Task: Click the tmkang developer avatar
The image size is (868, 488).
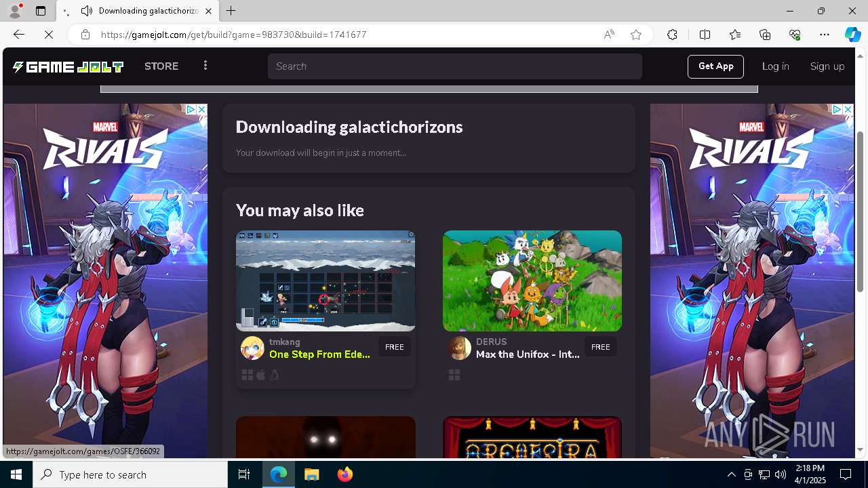Action: [252, 348]
